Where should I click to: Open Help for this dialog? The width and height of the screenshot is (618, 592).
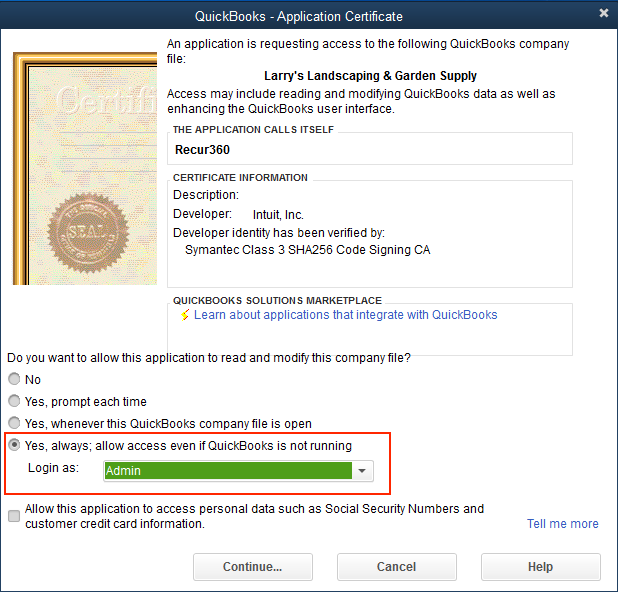[540, 567]
